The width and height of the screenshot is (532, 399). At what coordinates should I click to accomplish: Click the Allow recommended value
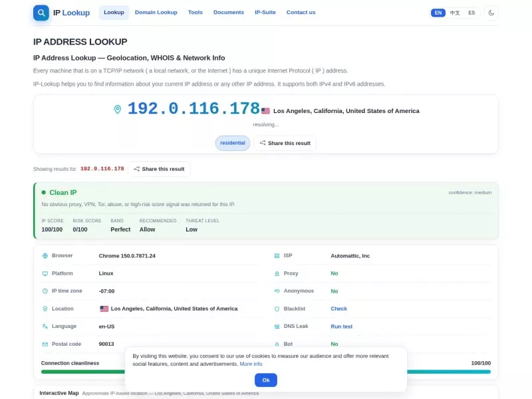point(147,229)
